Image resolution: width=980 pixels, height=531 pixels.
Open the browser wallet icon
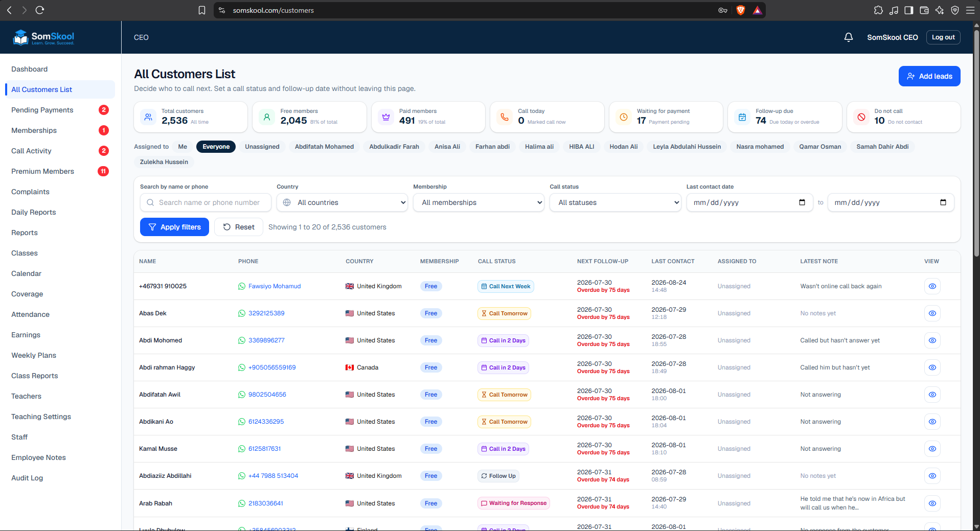coord(924,10)
